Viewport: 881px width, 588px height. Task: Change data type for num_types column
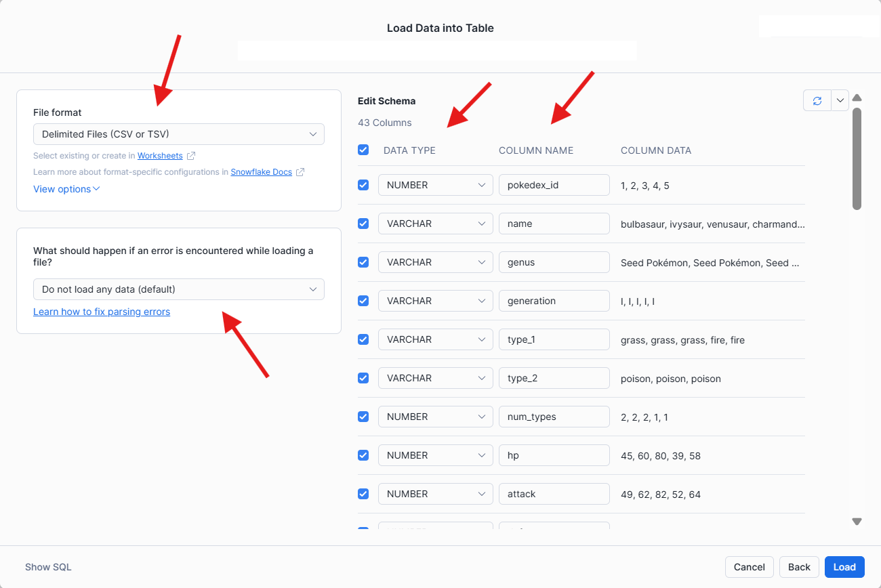click(x=436, y=417)
